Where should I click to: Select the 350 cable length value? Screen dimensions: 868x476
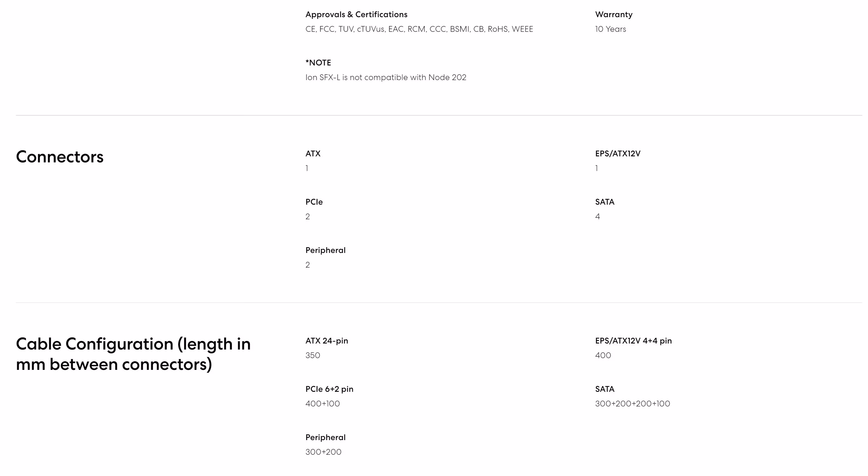pyautogui.click(x=313, y=355)
